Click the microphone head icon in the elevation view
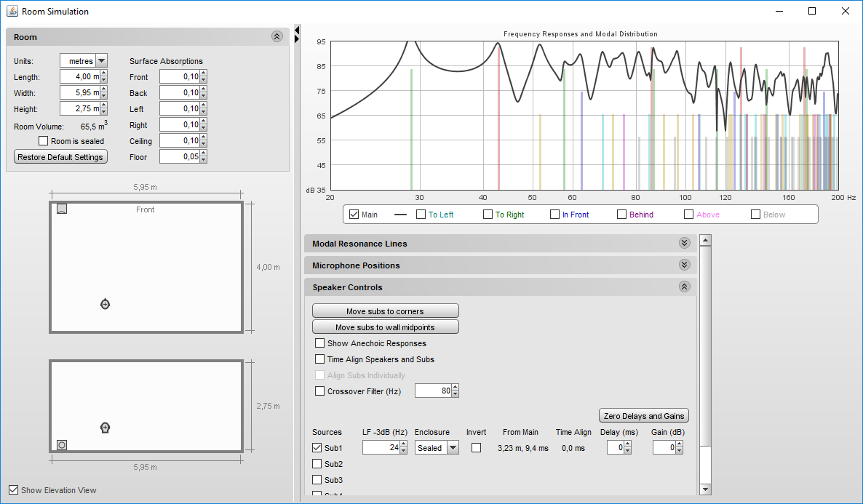The image size is (863, 504). tap(105, 428)
